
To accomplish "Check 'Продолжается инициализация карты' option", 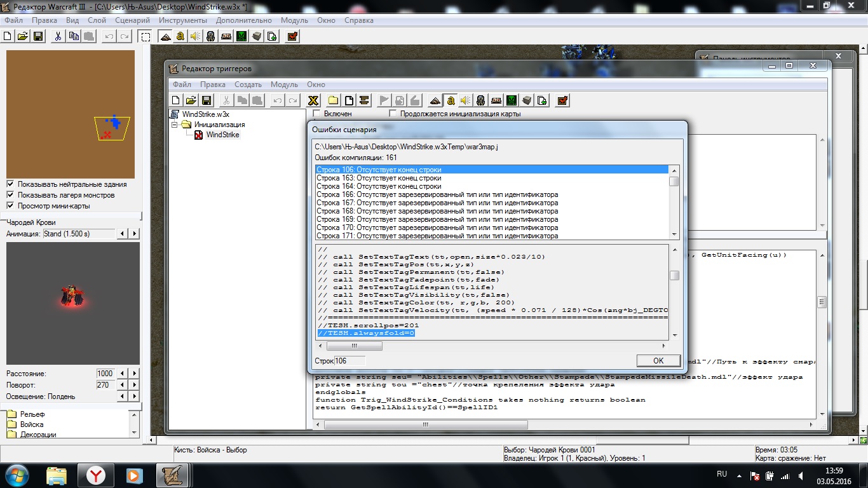I will pos(393,114).
